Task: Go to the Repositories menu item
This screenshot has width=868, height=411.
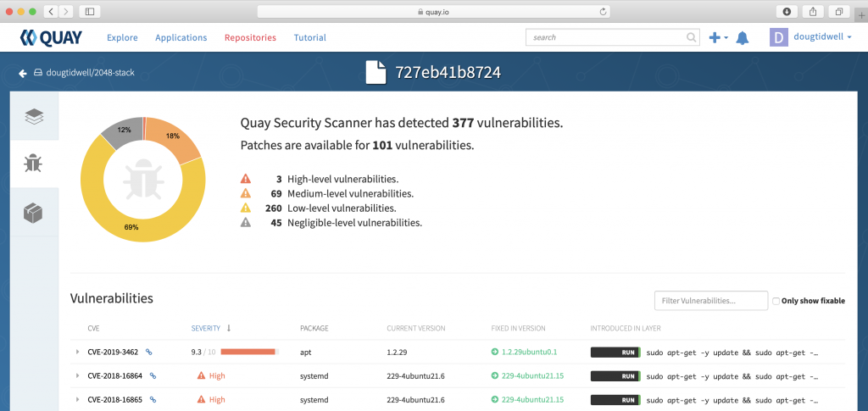Action: point(250,38)
